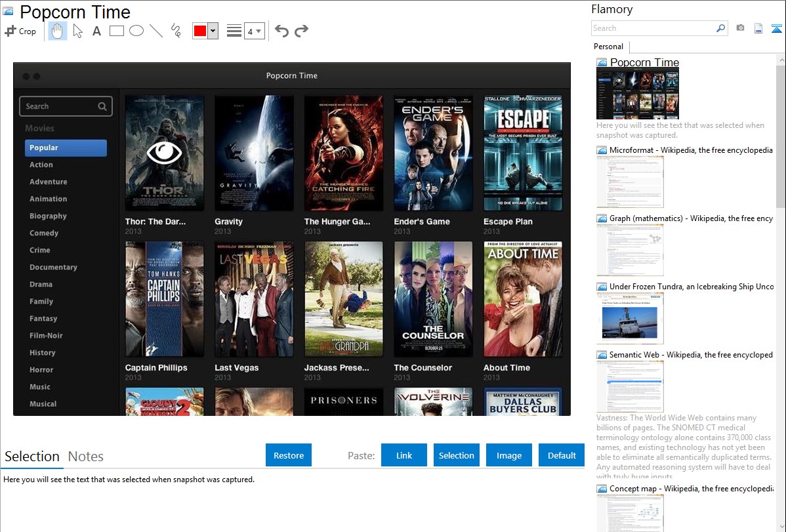Click the Paste Link button
The width and height of the screenshot is (786, 532).
pyautogui.click(x=404, y=455)
